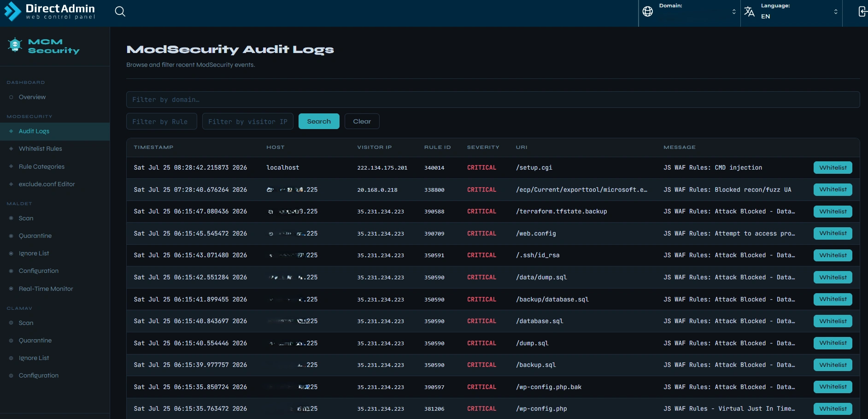
Task: Open the search magnifier icon in header
Action: [x=120, y=12]
